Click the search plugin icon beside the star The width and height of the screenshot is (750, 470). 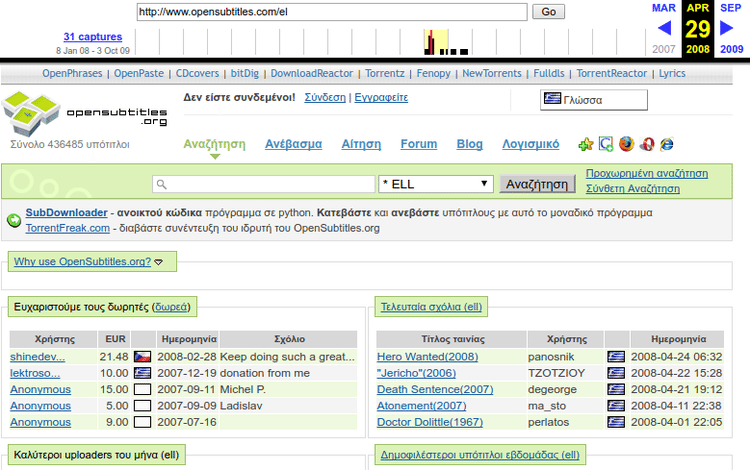606,144
